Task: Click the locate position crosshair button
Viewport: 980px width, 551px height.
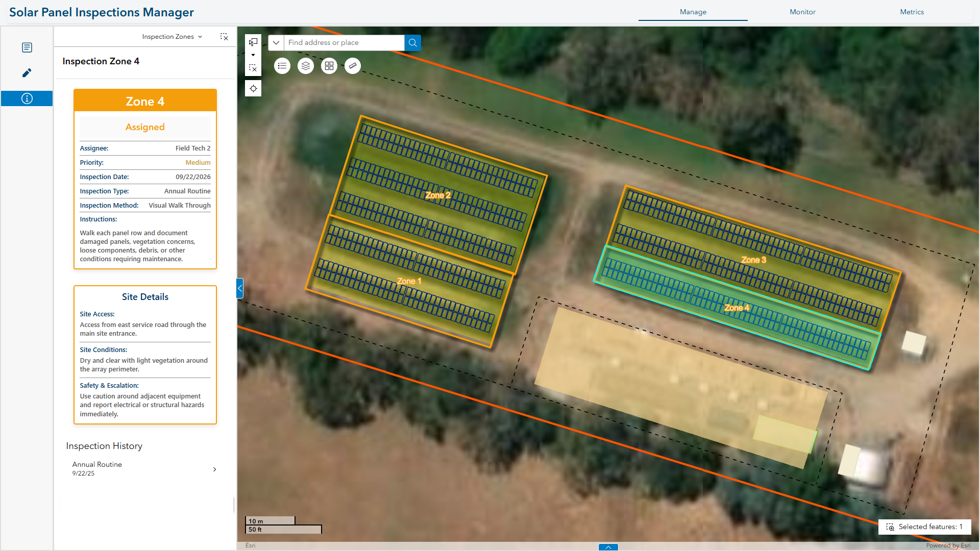Action: click(x=253, y=89)
